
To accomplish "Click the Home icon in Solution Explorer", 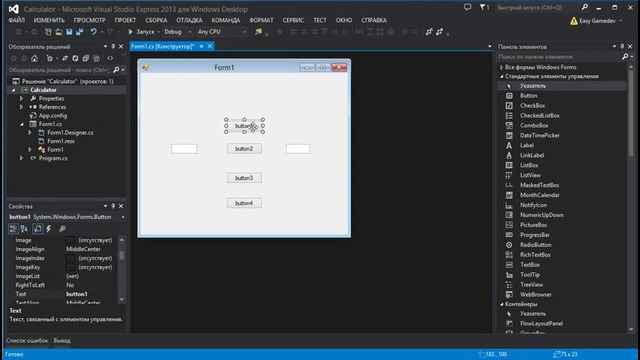I will (34, 58).
